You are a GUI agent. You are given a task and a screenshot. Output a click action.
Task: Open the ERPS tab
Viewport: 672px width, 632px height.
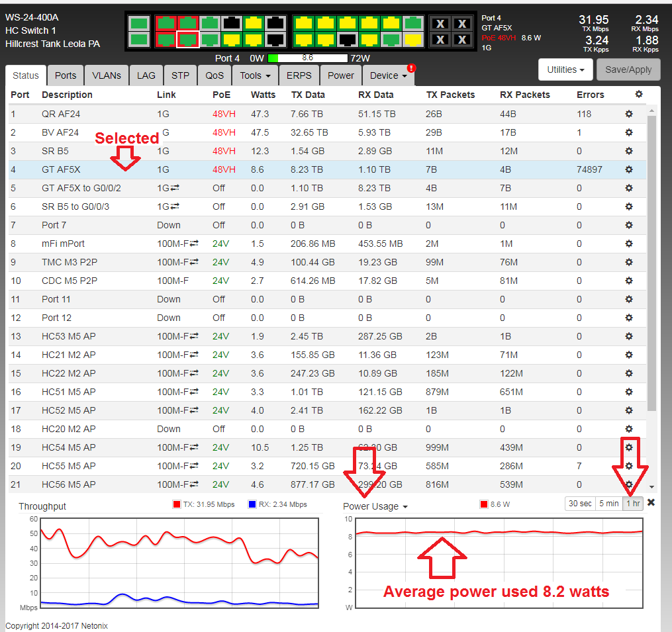pos(299,75)
